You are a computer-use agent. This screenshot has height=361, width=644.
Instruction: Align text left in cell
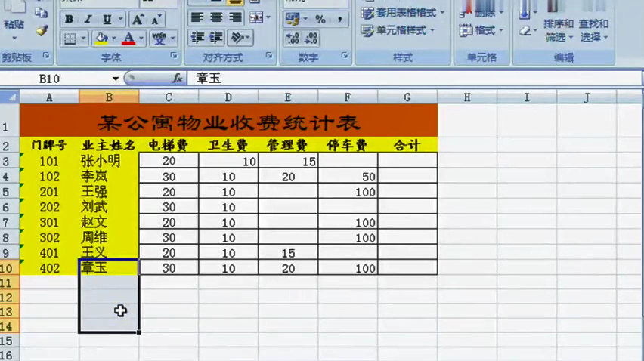[197, 17]
